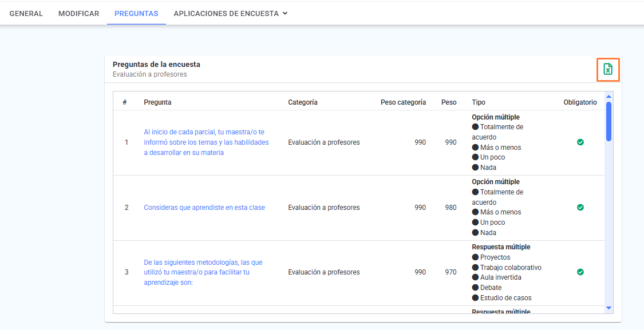Click question 2's 'Evaluación a profesores' category
The width and height of the screenshot is (644, 330).
(324, 208)
